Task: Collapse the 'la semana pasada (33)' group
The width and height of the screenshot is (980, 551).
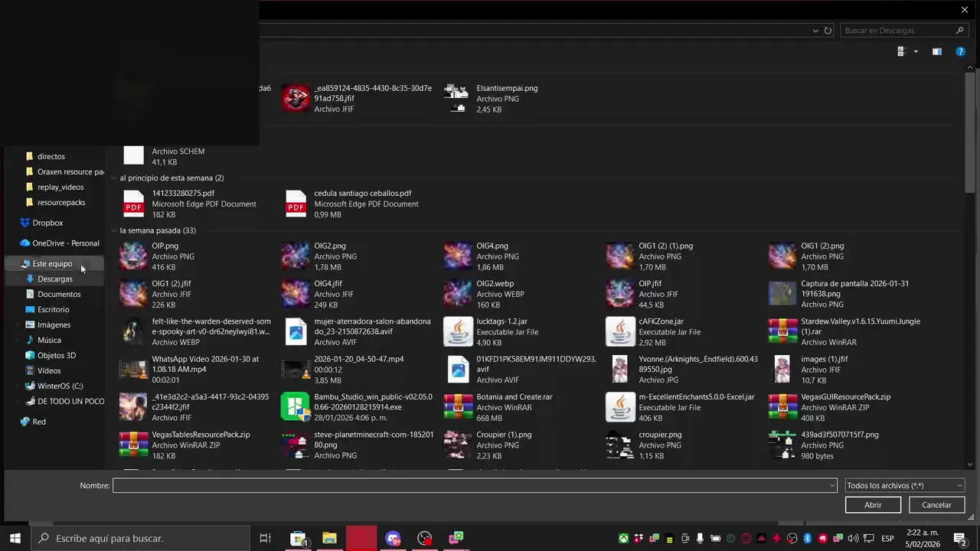Action: coord(114,230)
